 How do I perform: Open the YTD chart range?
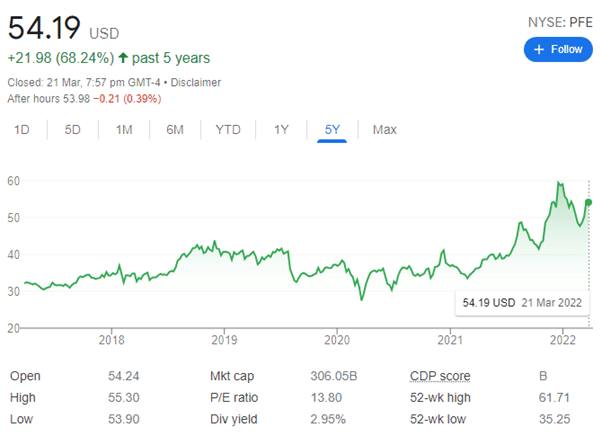point(228,130)
